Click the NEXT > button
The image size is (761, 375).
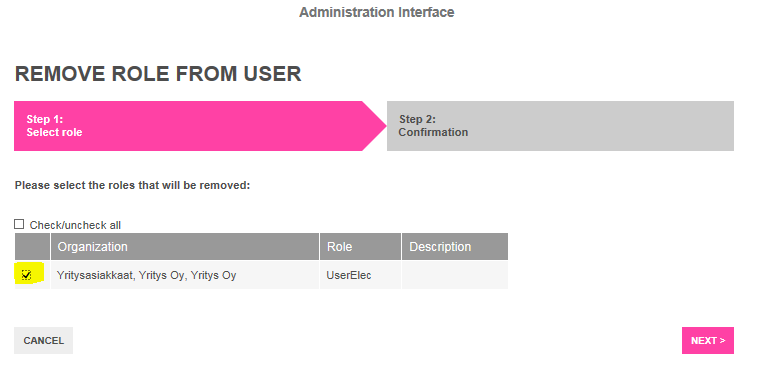708,341
